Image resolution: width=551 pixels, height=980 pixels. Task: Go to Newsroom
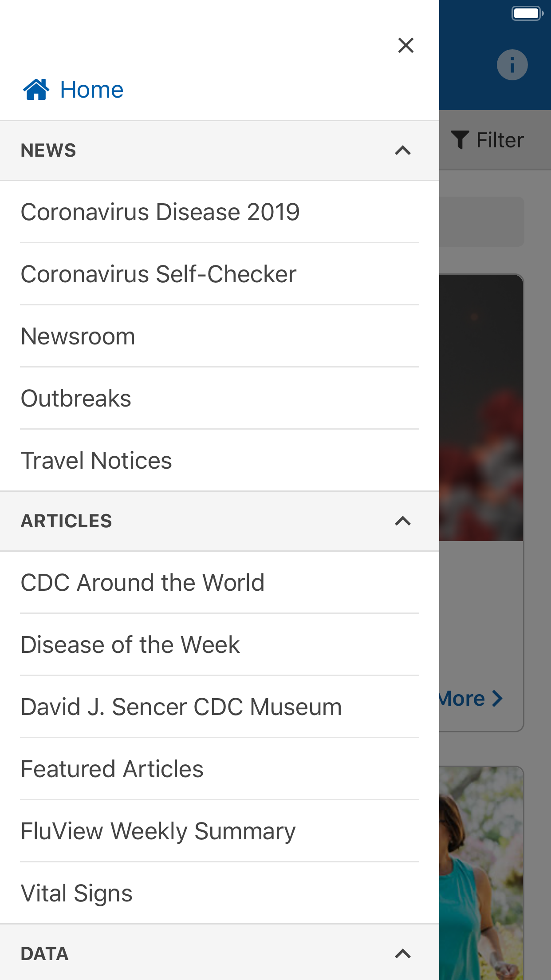(78, 336)
